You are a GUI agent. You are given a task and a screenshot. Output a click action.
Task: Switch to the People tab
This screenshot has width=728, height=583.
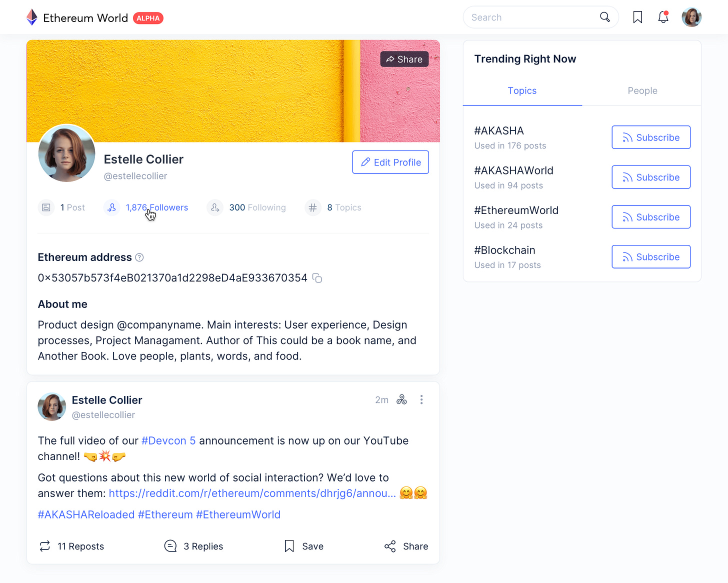point(642,90)
